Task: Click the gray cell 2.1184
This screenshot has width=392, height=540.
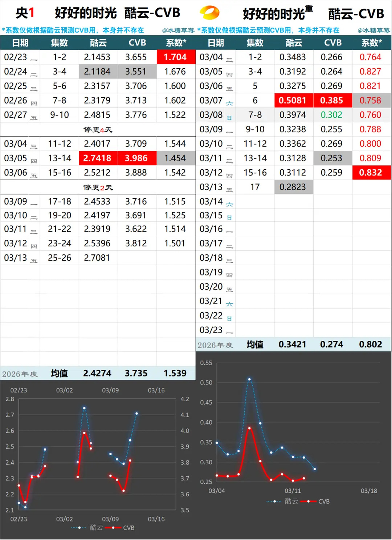Action: tap(98, 72)
